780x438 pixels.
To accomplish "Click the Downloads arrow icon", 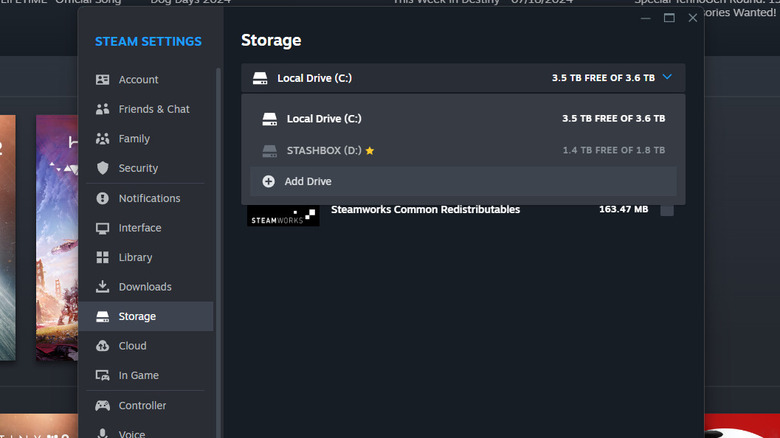I will click(x=102, y=287).
